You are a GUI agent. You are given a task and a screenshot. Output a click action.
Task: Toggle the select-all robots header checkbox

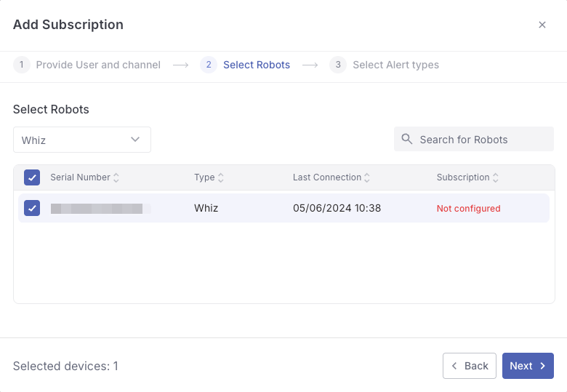32,177
